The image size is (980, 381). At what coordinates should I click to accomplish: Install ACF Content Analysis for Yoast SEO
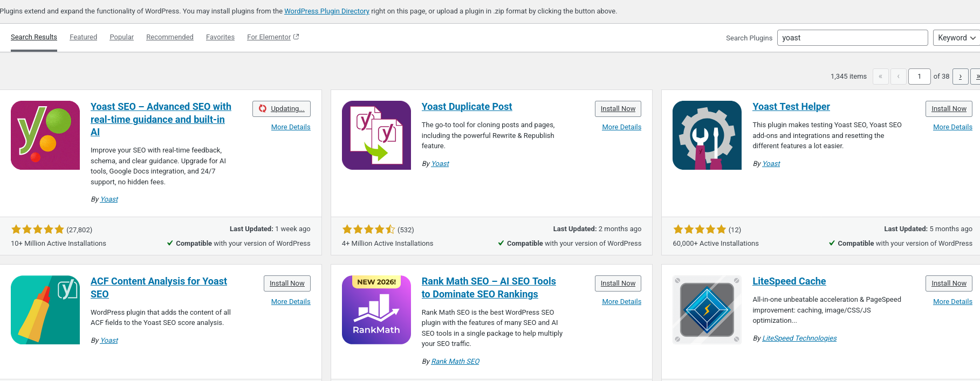287,283
